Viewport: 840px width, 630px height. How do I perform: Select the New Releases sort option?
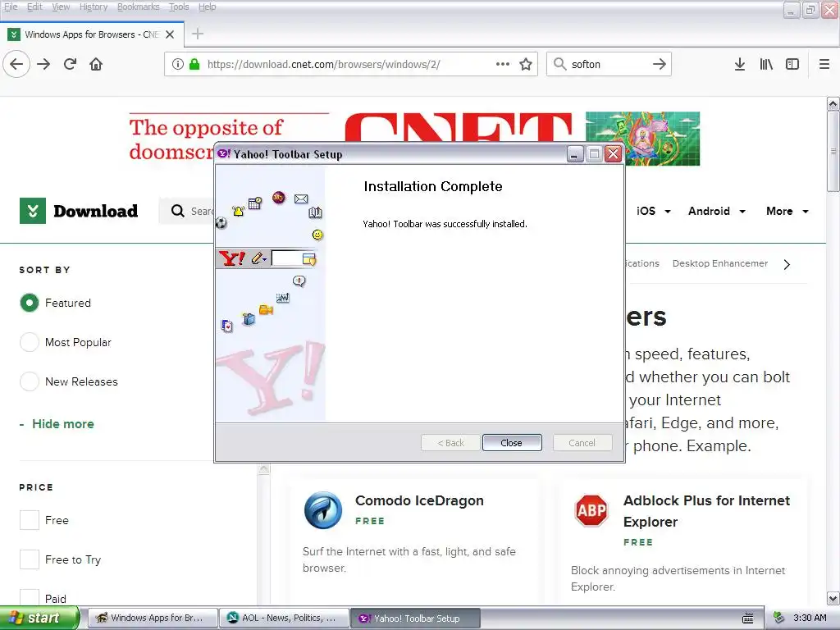30,381
